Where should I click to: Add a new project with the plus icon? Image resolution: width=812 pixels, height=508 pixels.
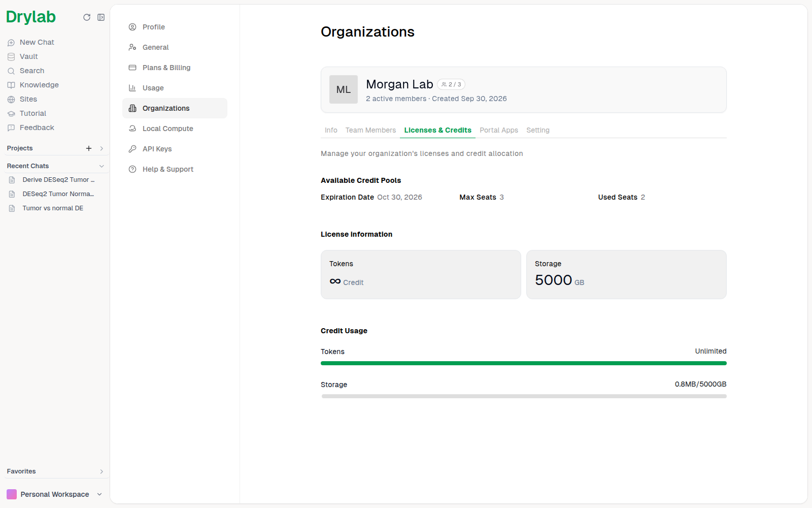89,148
